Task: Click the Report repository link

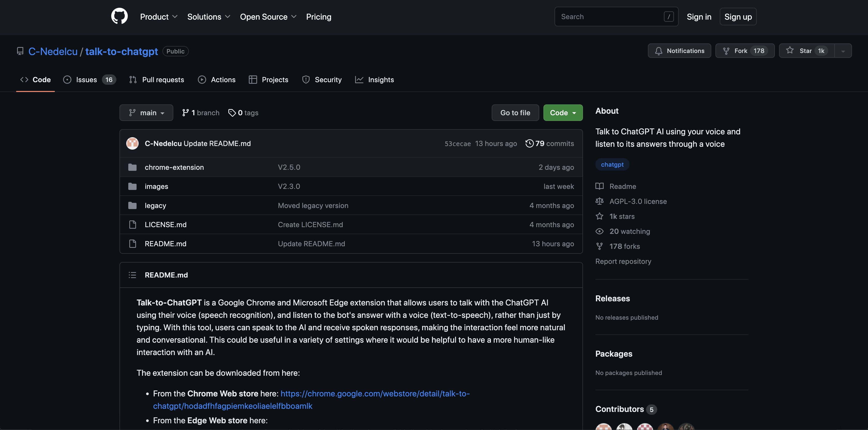Action: pos(623,261)
